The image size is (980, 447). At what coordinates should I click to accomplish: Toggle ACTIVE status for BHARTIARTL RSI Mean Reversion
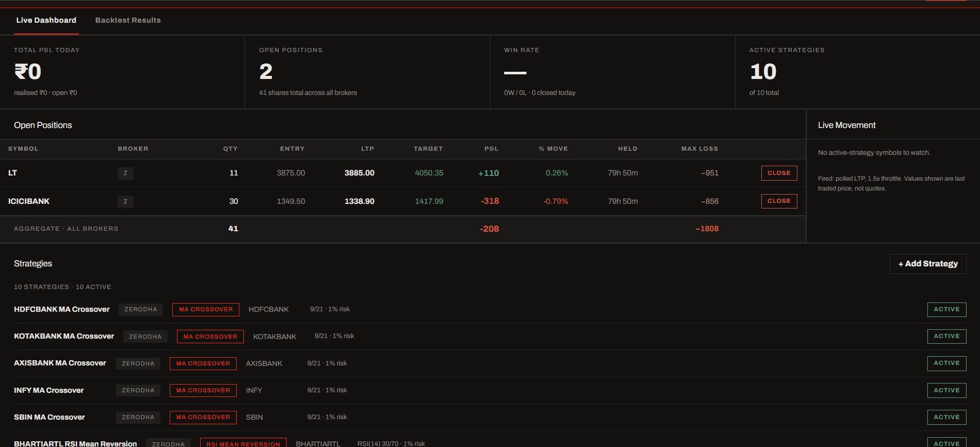point(946,443)
